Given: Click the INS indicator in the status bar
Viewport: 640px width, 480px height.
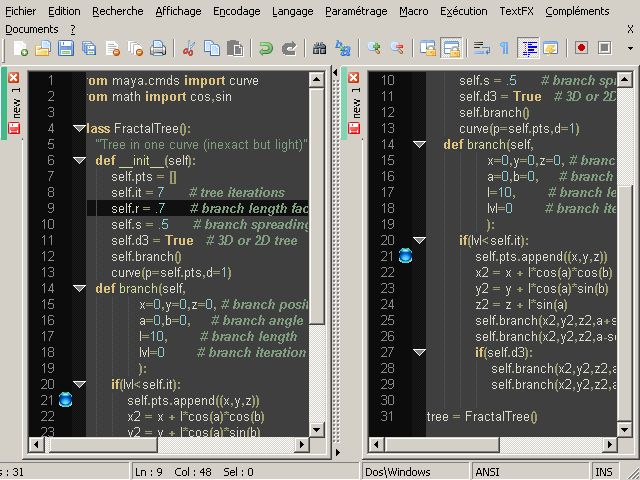Looking at the screenshot, I should [604, 472].
